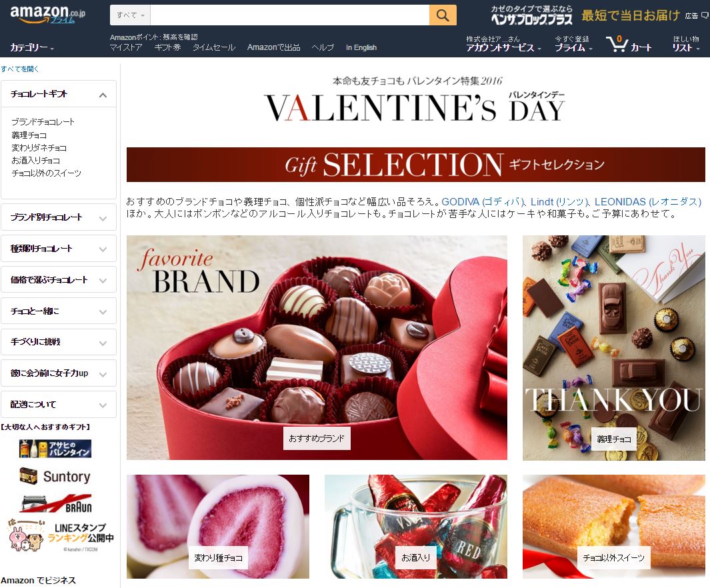Click the おすすめブランド button on heart box

[x=317, y=438]
